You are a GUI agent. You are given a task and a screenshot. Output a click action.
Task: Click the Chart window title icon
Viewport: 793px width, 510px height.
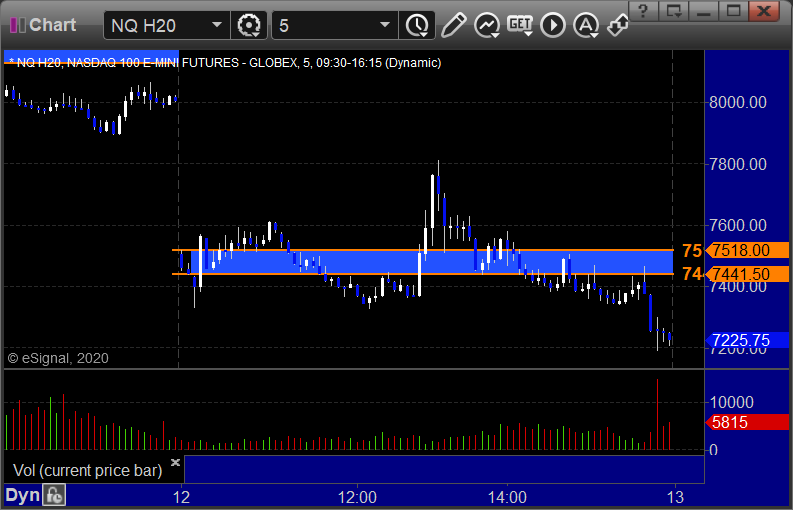pos(18,25)
